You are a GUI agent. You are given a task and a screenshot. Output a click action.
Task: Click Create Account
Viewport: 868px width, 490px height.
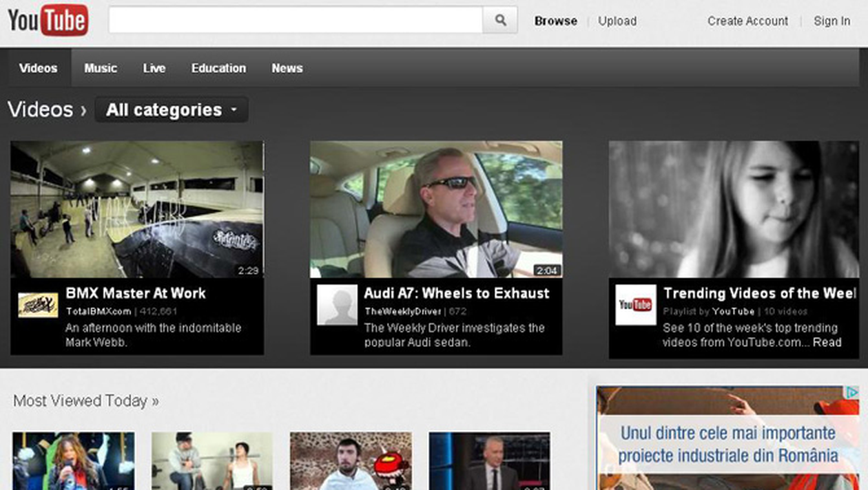tap(747, 21)
